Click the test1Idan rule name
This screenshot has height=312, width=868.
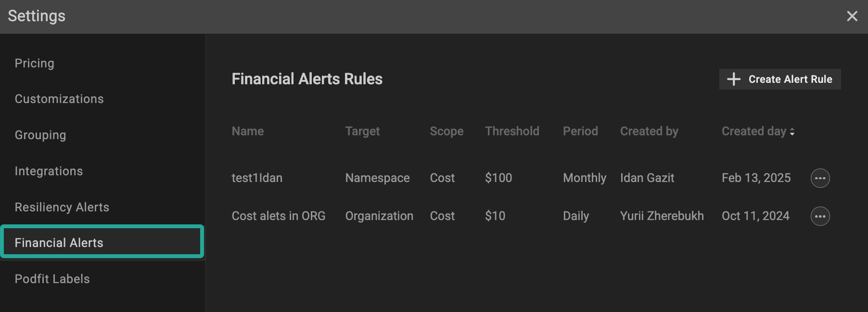tap(257, 178)
